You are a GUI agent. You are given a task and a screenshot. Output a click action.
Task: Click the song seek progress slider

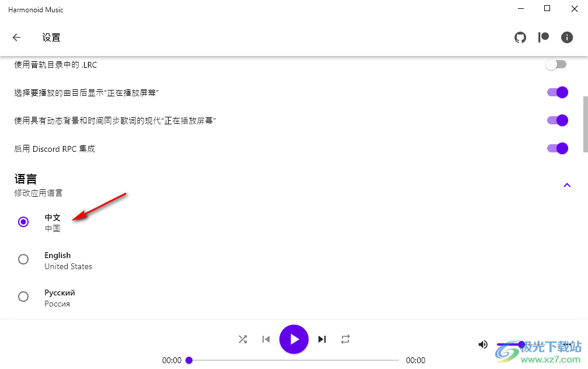tap(293, 360)
